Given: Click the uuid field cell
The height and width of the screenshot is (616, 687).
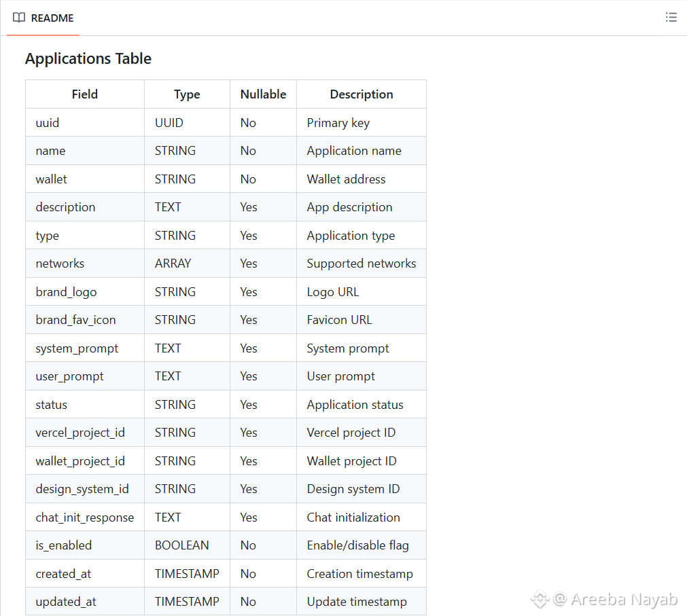Looking at the screenshot, I should click(85, 122).
